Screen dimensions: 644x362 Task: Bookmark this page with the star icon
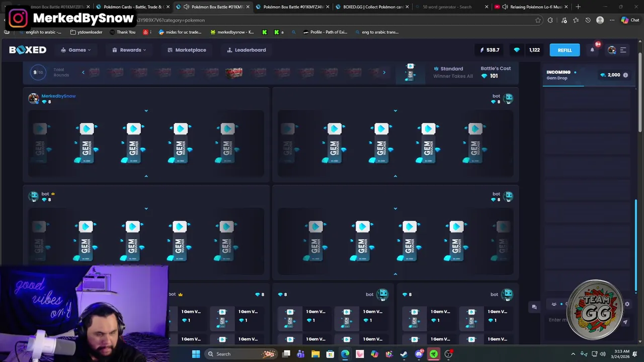pyautogui.click(x=538, y=20)
